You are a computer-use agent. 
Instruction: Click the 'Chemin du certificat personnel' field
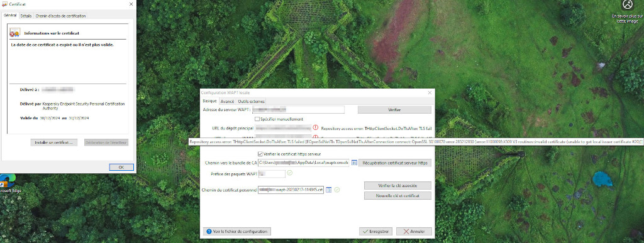pos(291,190)
